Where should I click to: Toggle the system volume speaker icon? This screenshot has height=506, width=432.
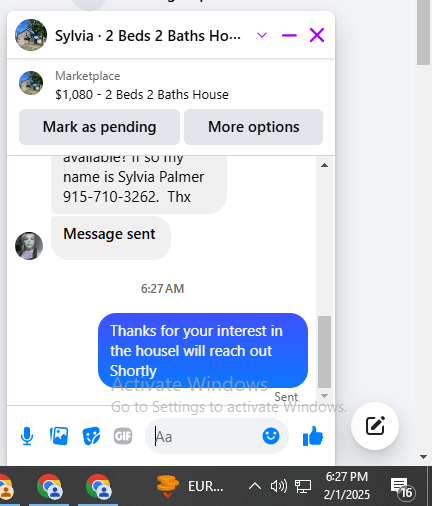click(278, 486)
